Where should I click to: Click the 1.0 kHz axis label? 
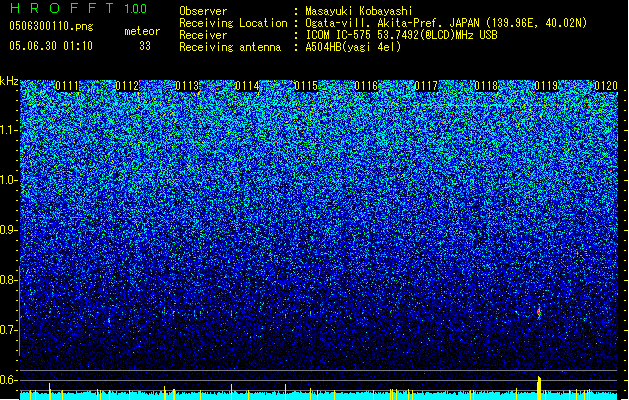pos(9,180)
